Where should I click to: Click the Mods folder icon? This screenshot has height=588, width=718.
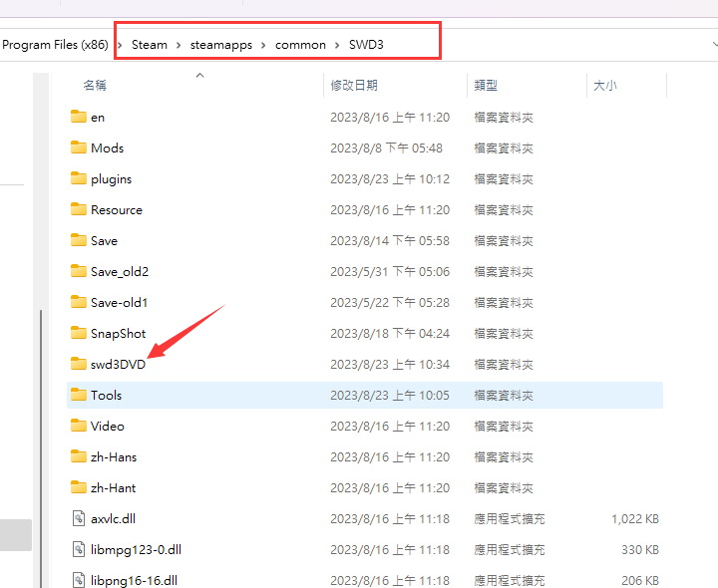point(79,147)
